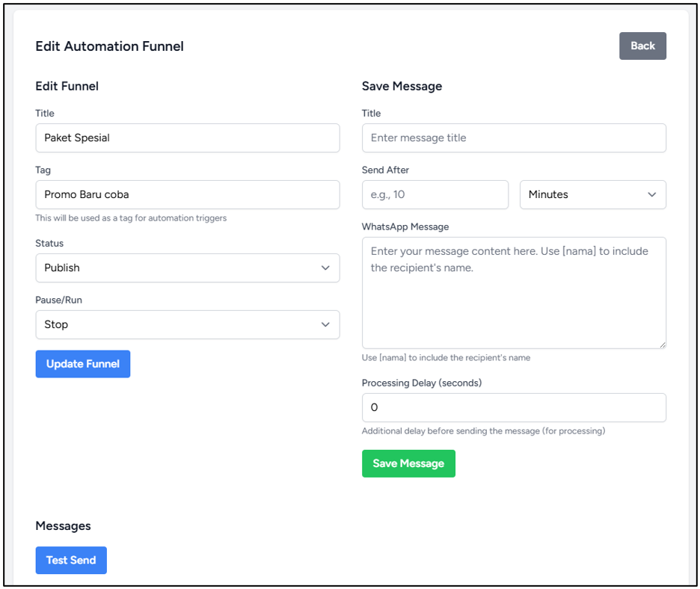
Task: Click the message title input field
Action: pos(514,138)
